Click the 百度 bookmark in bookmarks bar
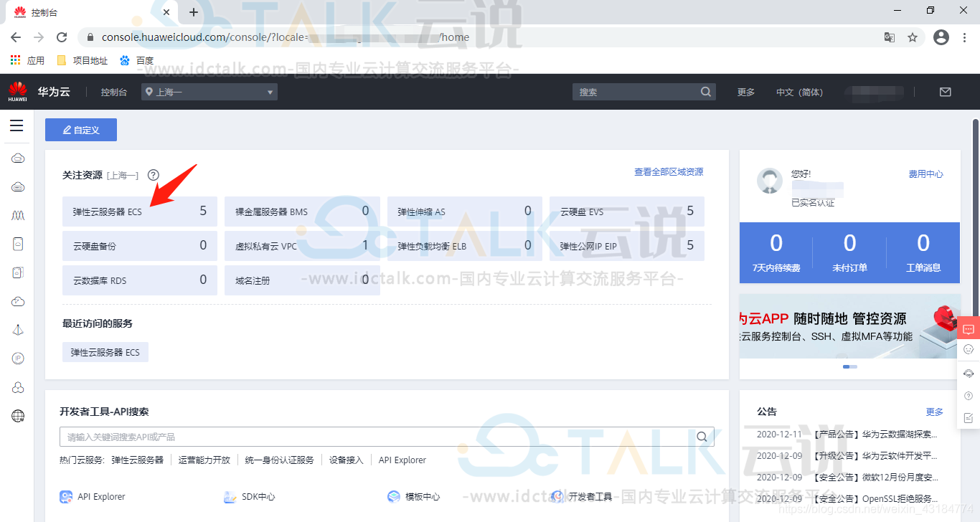 pos(137,60)
